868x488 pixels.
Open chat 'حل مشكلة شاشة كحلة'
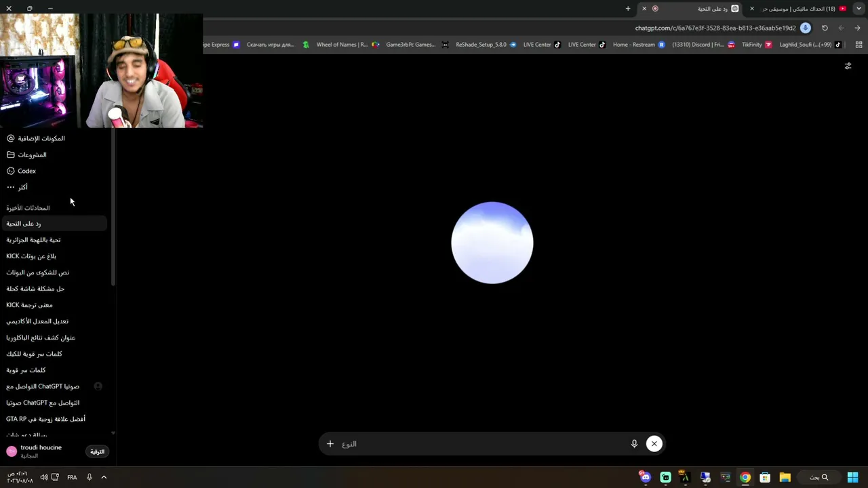pos(54,289)
